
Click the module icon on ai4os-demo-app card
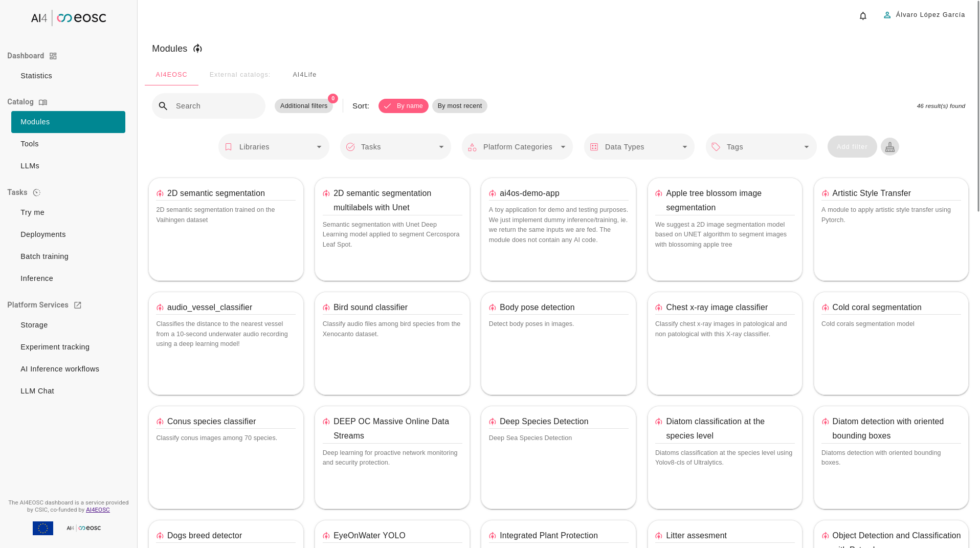pos(493,193)
